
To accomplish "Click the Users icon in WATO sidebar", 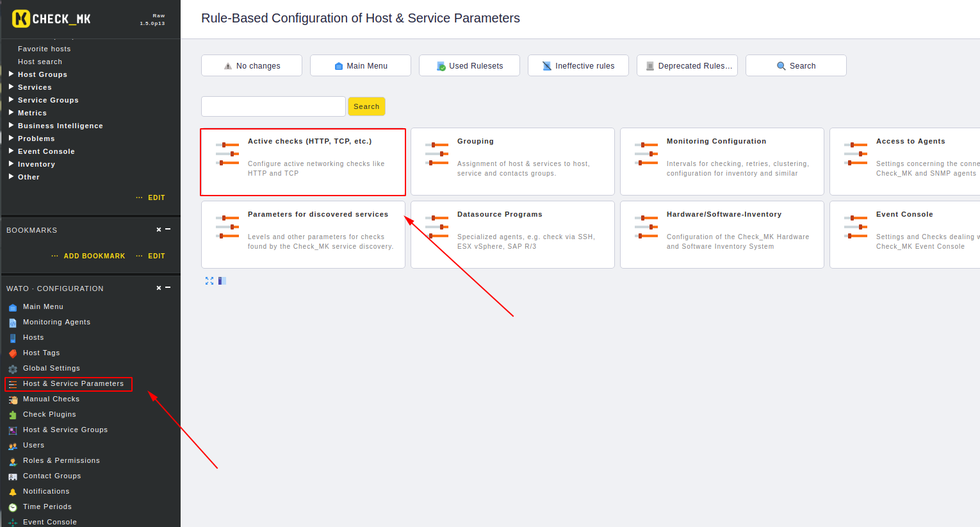I will pos(13,446).
